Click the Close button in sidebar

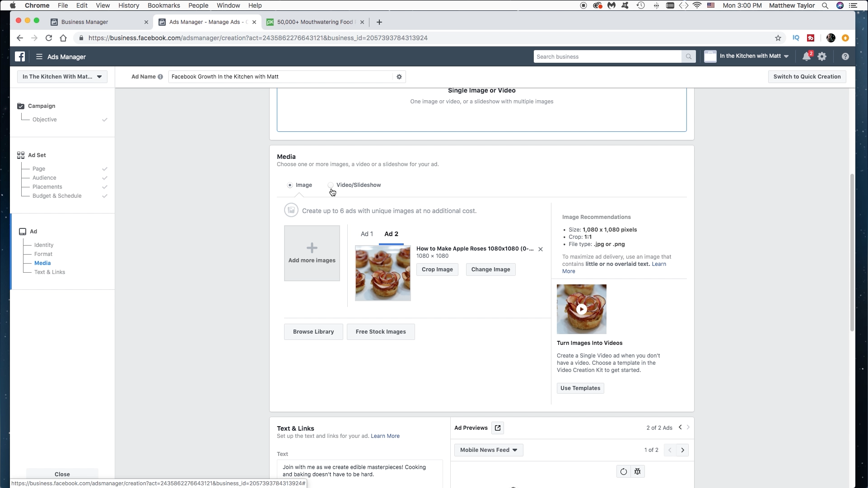point(62,474)
